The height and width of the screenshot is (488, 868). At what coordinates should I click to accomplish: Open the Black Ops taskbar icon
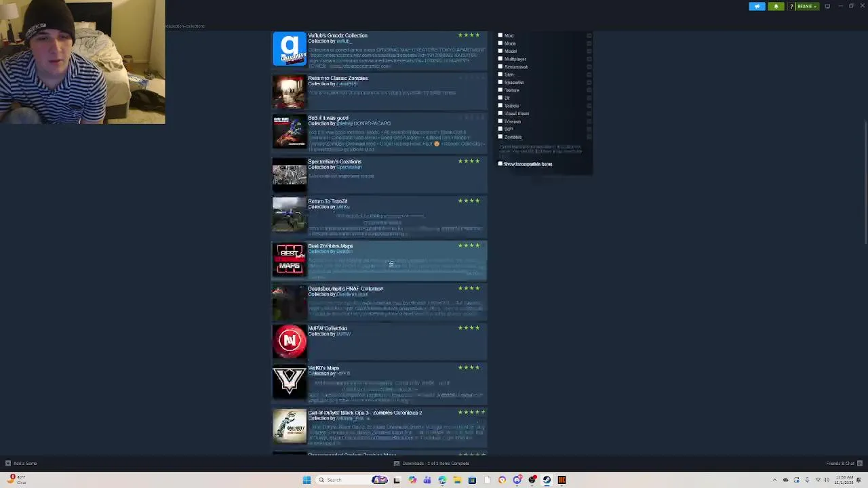click(x=562, y=480)
